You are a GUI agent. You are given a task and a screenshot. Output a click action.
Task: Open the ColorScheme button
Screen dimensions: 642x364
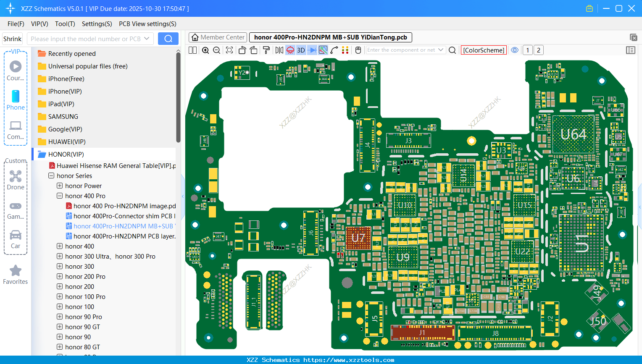(484, 50)
